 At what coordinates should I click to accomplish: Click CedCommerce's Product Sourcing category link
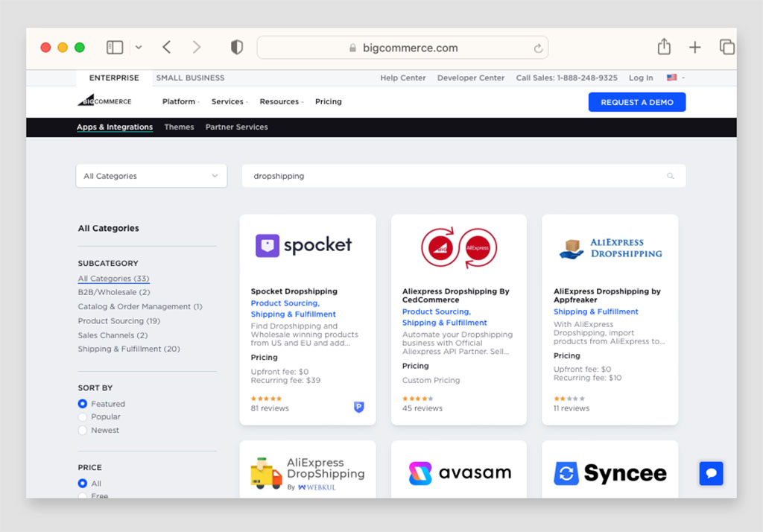(437, 311)
